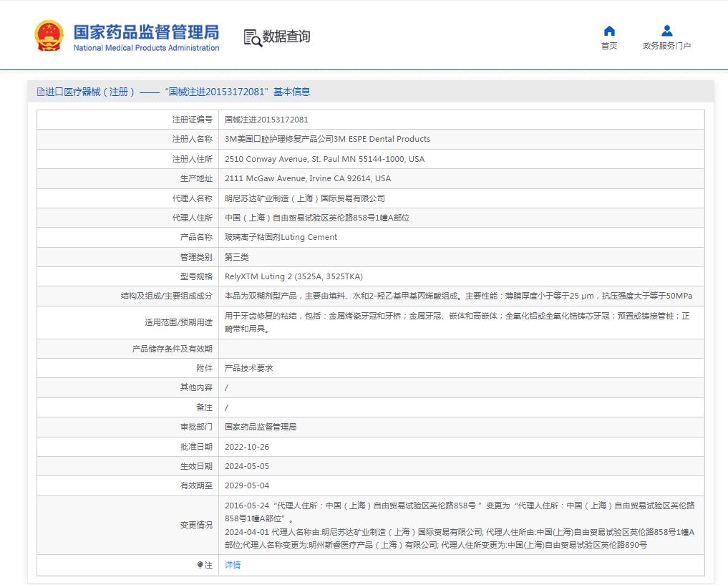Click the 数据查询 heading text

286,37
